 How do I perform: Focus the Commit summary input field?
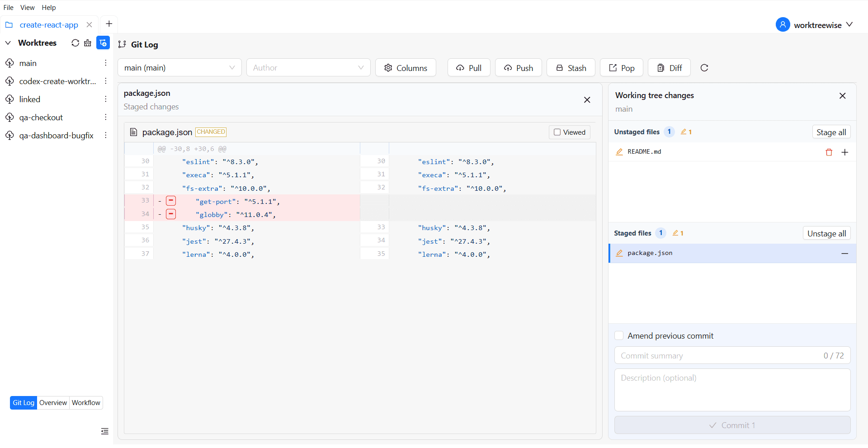(732, 355)
